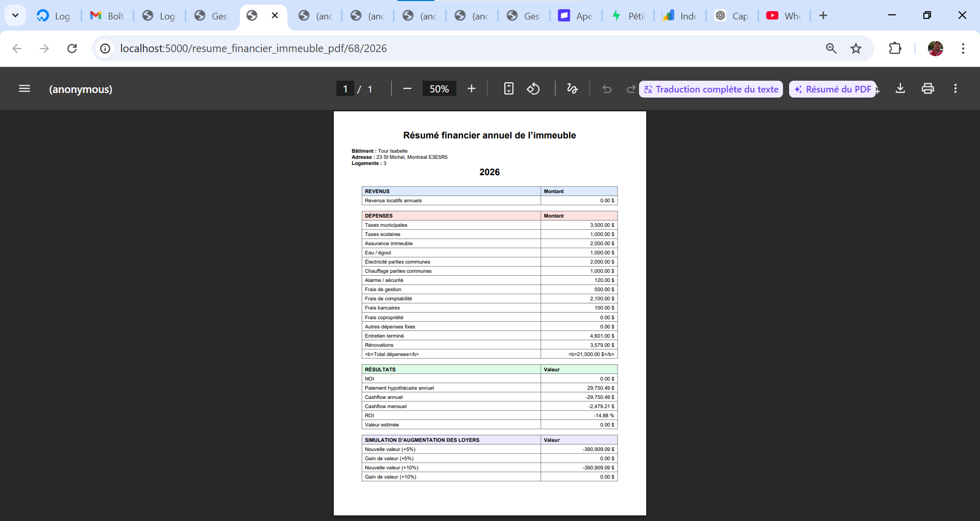Click the REVENUS section header
The width and height of the screenshot is (980, 521).
[377, 192]
